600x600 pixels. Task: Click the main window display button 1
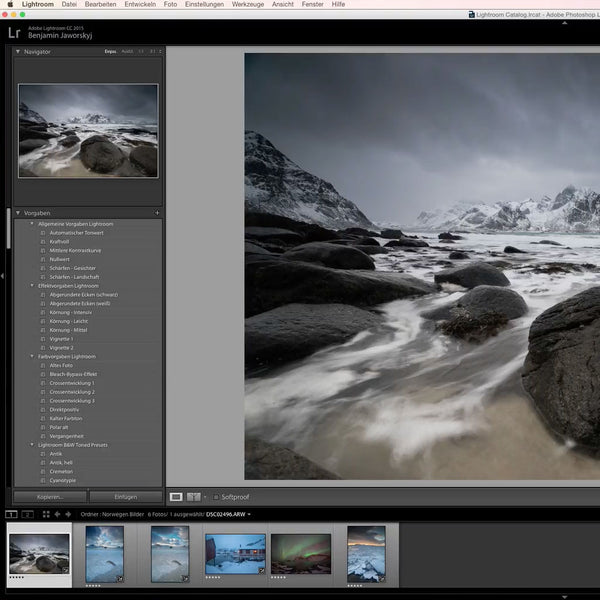[x=11, y=514]
